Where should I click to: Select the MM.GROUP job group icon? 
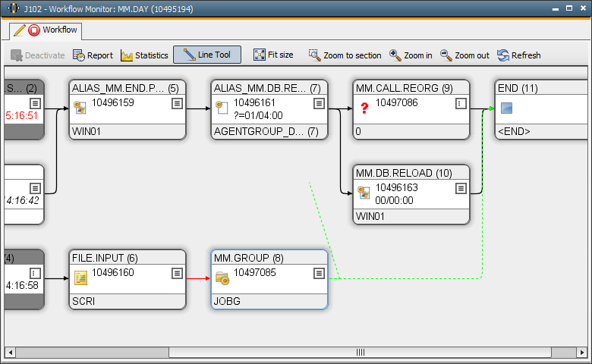(222, 278)
